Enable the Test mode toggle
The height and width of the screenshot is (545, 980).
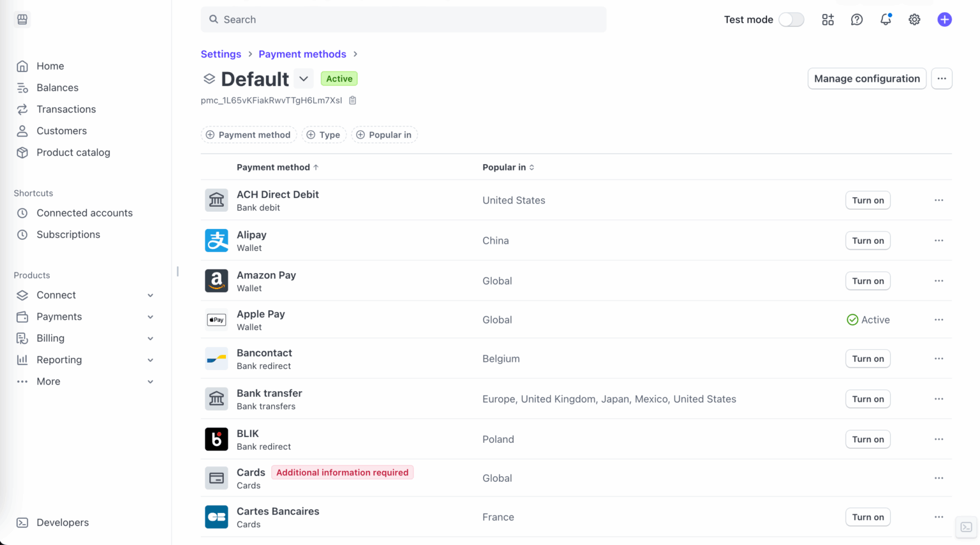[x=791, y=20]
